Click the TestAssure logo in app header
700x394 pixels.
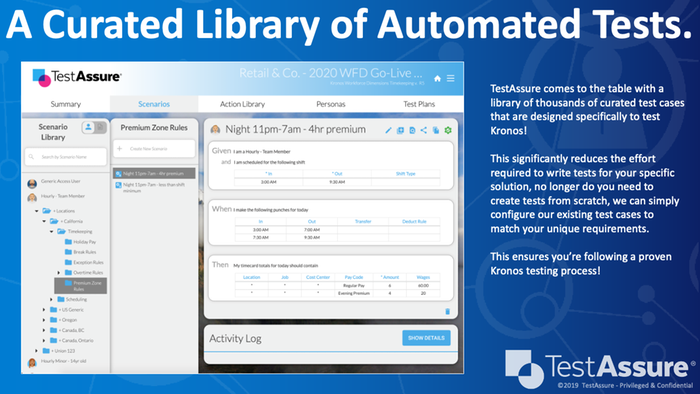77,77
